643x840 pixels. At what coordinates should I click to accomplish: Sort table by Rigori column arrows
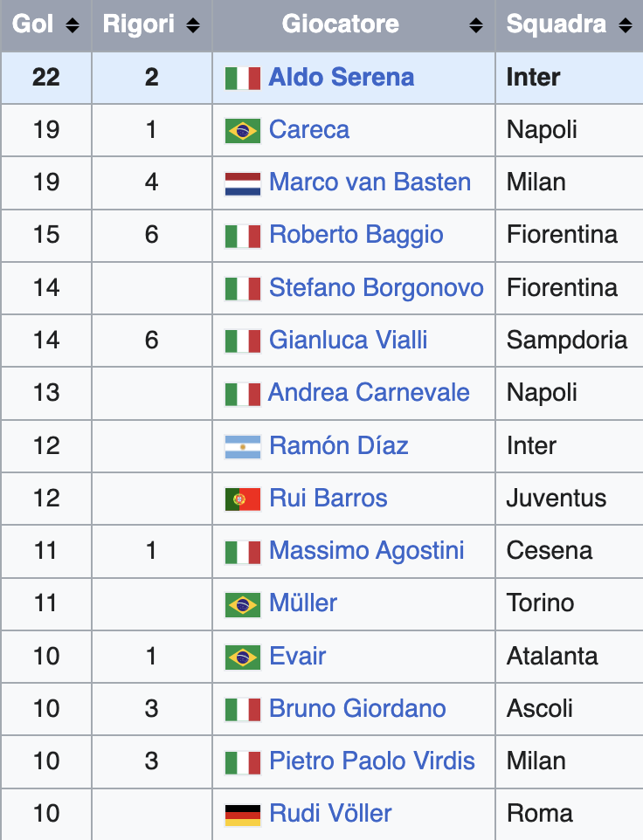click(x=193, y=25)
